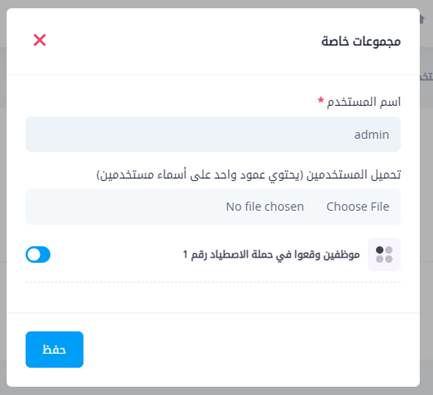433x395 pixels.
Task: Click the حفظ save button
Action: coord(54,349)
